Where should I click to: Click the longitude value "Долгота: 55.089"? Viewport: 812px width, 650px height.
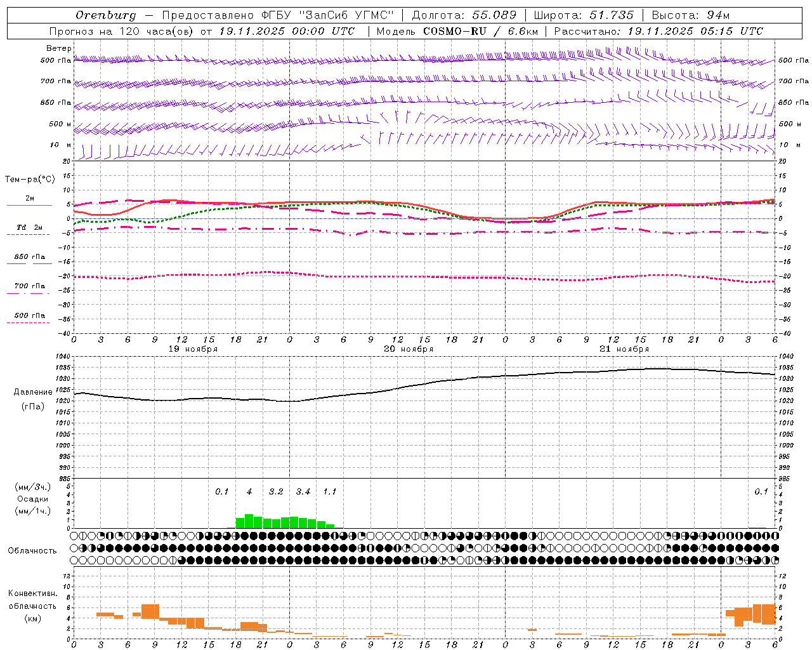(x=464, y=15)
